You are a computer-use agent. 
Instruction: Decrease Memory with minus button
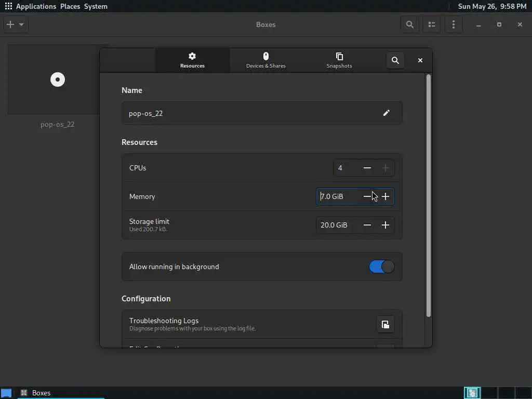click(x=367, y=196)
